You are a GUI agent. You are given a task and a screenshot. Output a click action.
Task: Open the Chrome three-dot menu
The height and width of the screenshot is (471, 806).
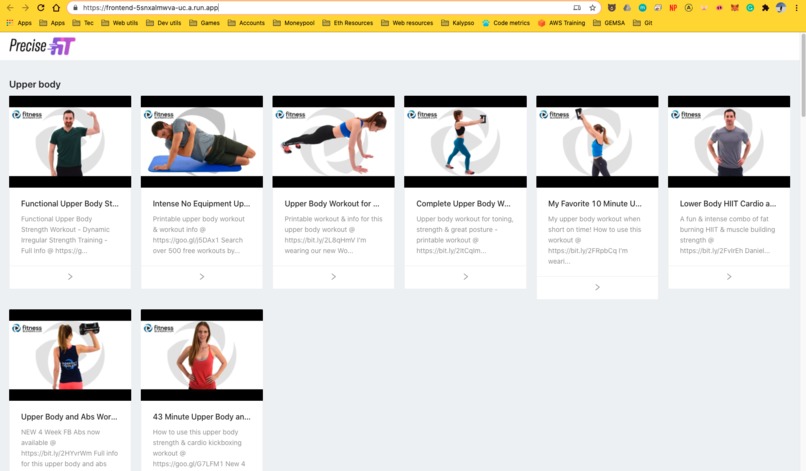pos(797,8)
